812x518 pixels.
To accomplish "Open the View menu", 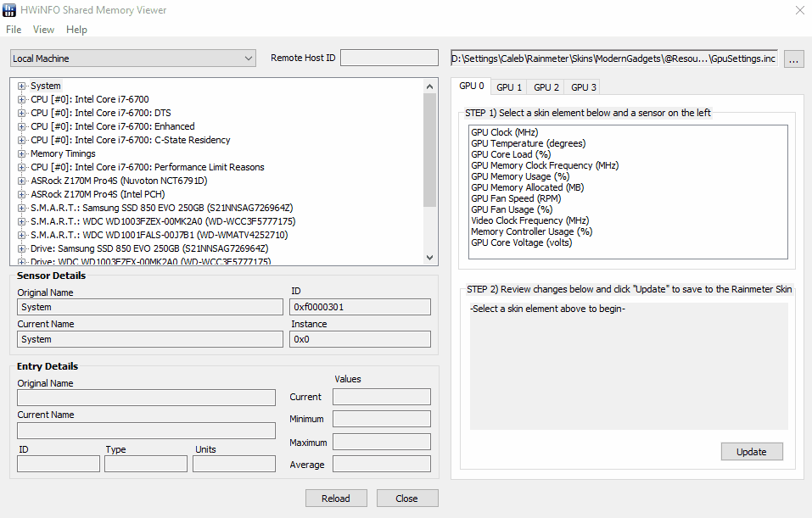I will click(x=43, y=30).
